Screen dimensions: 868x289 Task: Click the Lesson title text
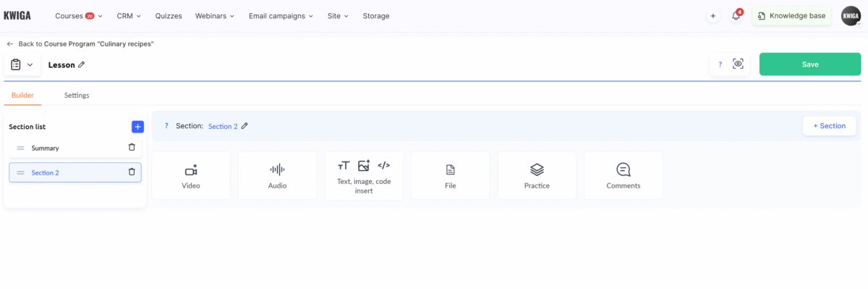click(61, 64)
